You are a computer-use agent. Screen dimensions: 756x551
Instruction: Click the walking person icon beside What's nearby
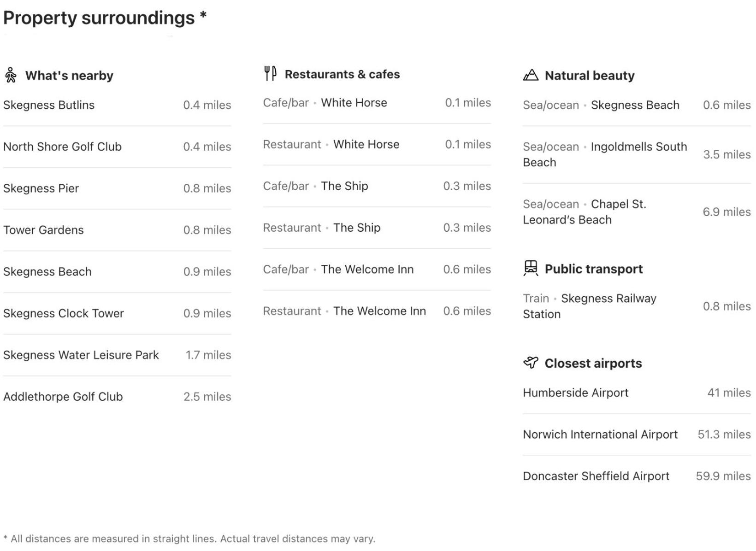11,75
